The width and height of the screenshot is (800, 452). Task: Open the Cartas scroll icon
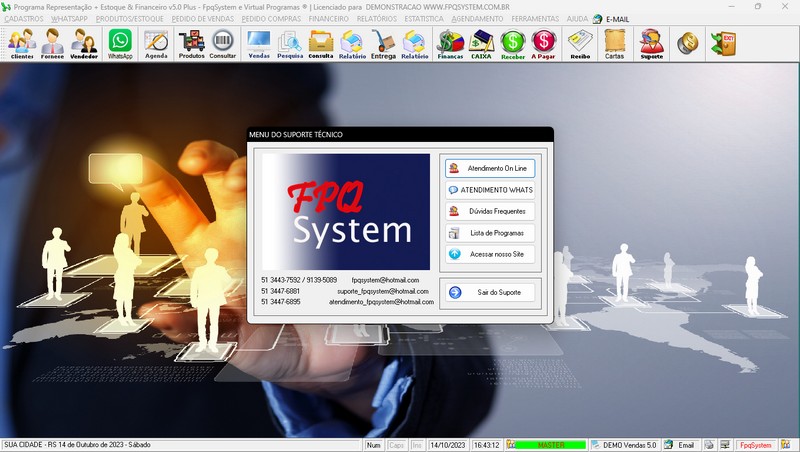click(614, 44)
